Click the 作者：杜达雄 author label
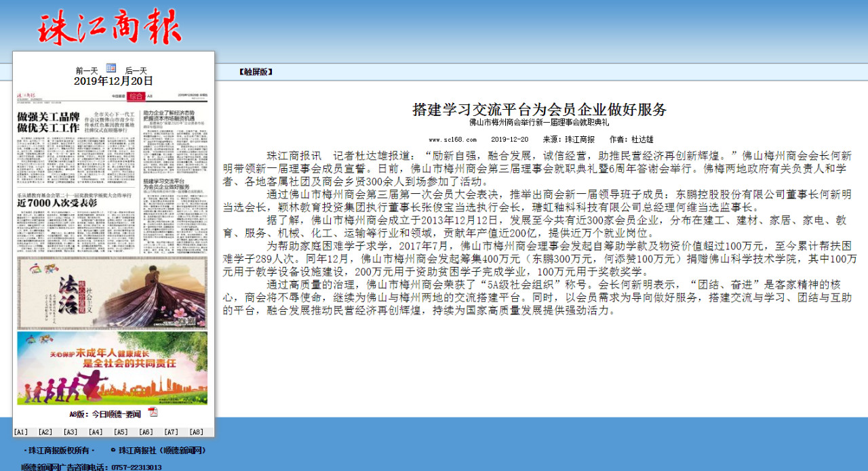The height and width of the screenshot is (471, 868). click(x=632, y=140)
